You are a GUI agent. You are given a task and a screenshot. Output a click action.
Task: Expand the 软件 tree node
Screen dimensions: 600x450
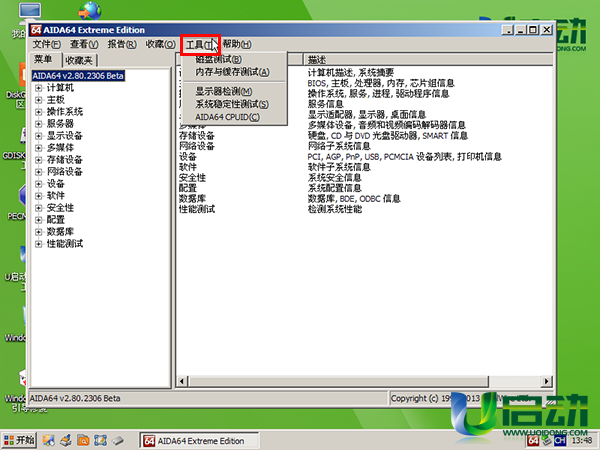click(x=38, y=196)
